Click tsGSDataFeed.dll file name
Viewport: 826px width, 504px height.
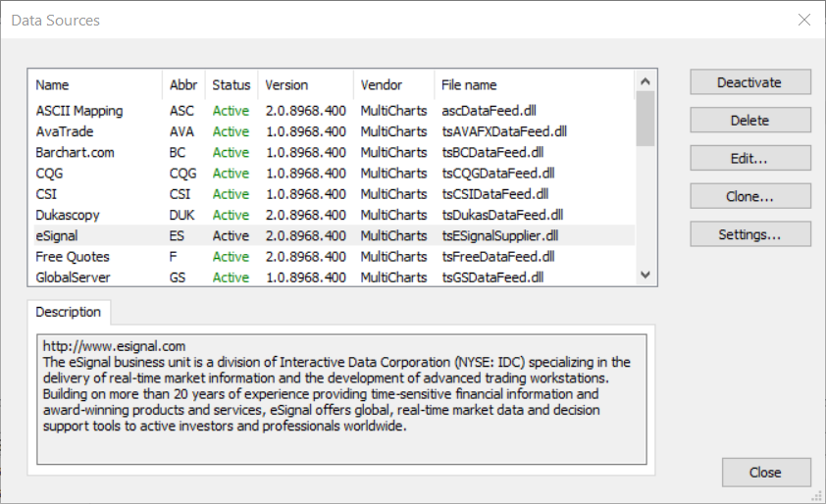click(x=492, y=277)
